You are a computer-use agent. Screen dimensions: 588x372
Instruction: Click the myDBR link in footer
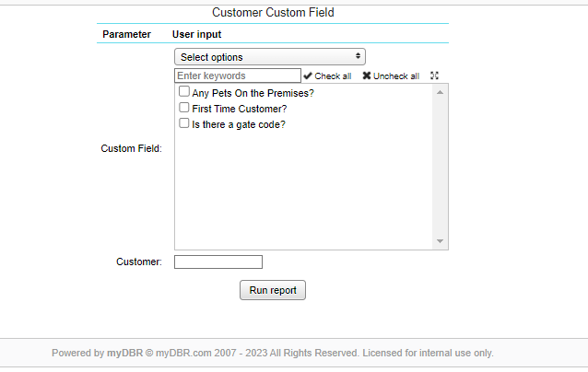(x=124, y=353)
